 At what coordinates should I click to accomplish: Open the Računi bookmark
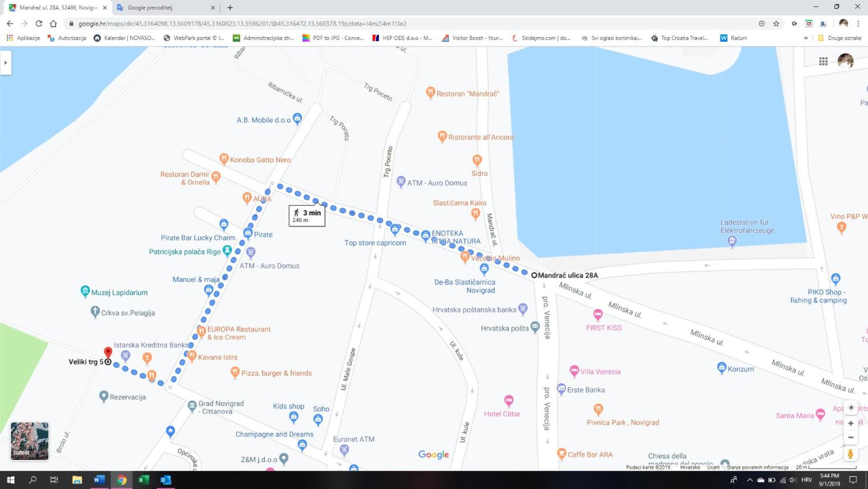[733, 38]
